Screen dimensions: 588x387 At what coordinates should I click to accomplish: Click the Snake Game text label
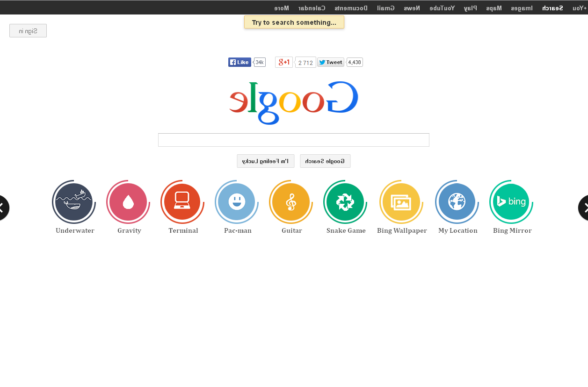point(346,231)
